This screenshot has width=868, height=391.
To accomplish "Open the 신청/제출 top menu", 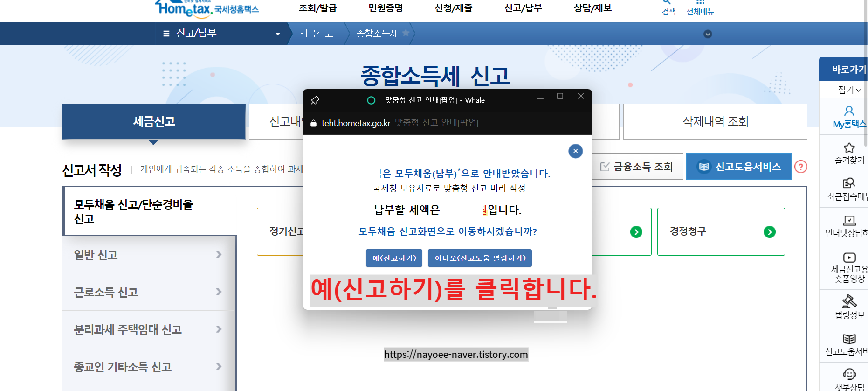I will click(x=453, y=8).
